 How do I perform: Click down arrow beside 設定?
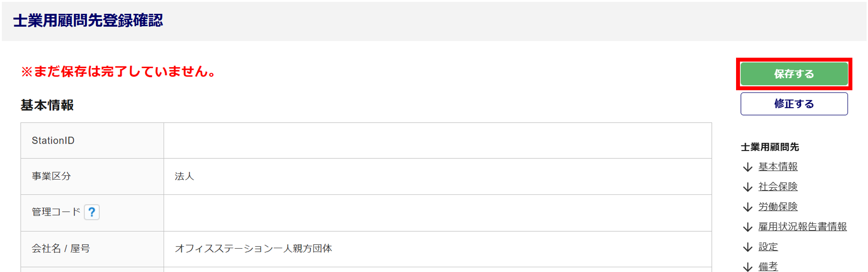[x=747, y=247]
